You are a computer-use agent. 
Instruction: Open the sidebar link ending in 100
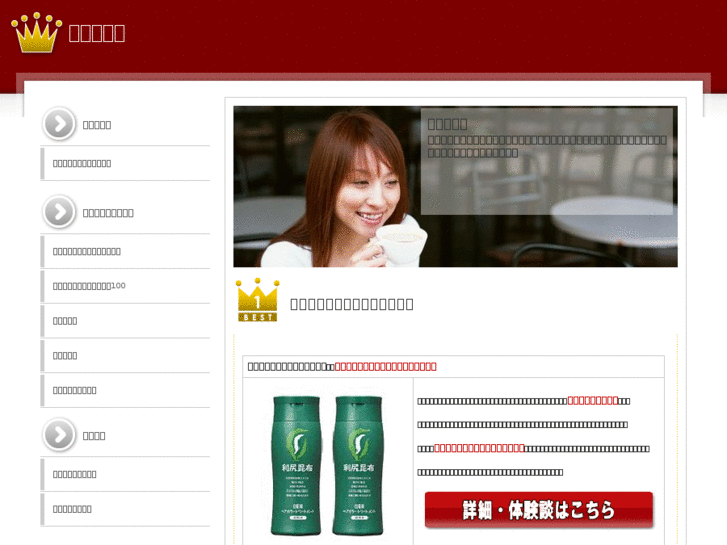(x=89, y=286)
